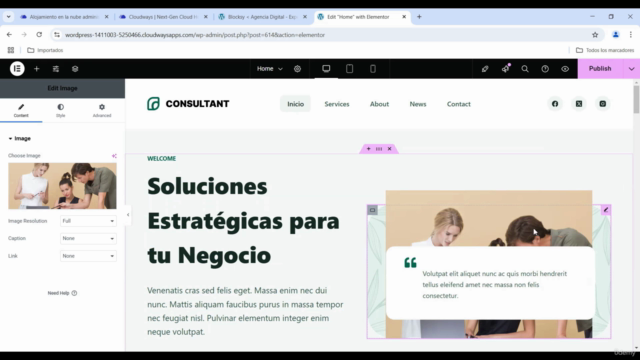The height and width of the screenshot is (360, 640).
Task: Open the Elementor main menu logo
Action: point(17,69)
